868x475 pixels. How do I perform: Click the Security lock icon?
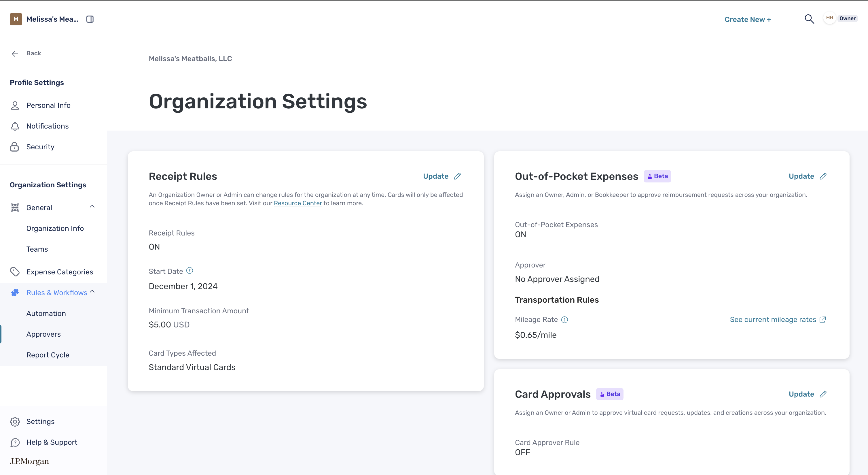point(14,147)
